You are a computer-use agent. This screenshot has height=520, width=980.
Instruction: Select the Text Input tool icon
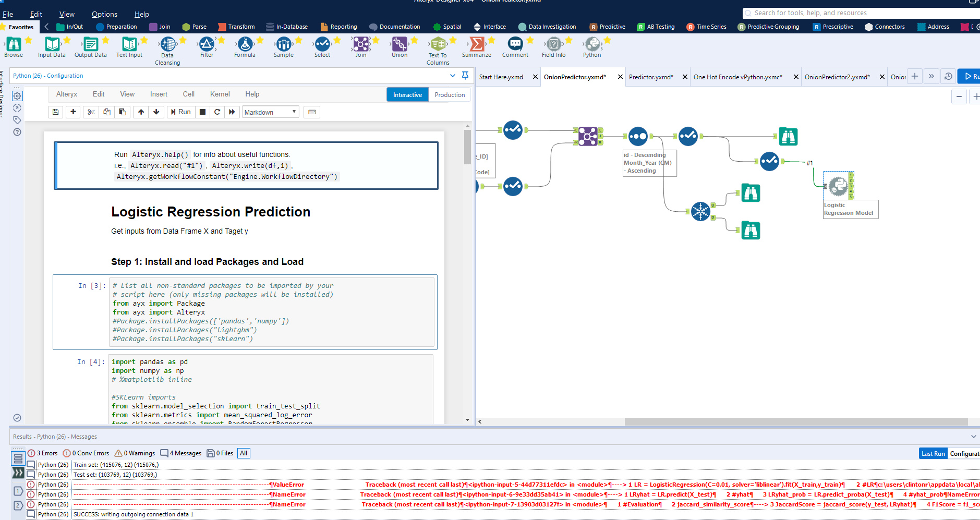click(x=129, y=44)
